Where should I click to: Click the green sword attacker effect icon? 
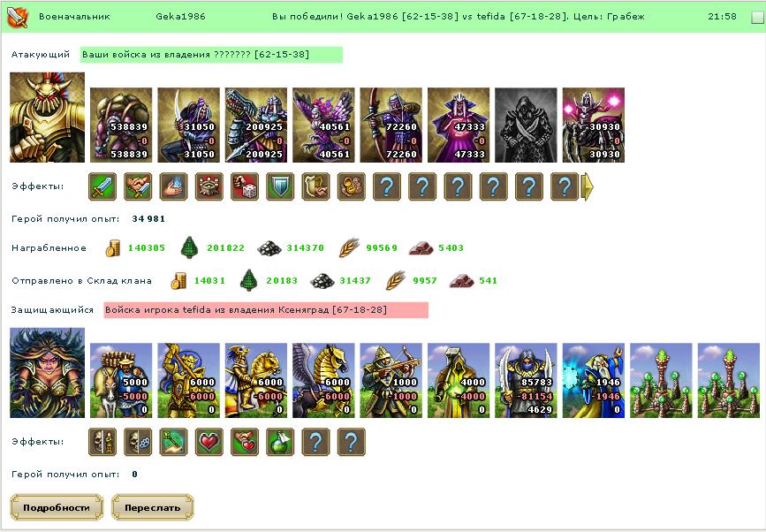coord(102,186)
